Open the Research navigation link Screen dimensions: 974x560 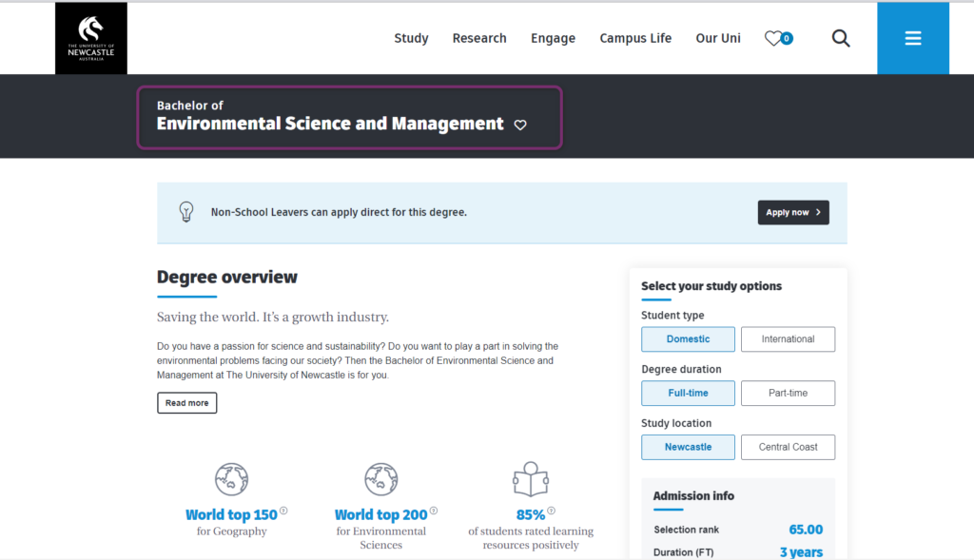tap(479, 38)
